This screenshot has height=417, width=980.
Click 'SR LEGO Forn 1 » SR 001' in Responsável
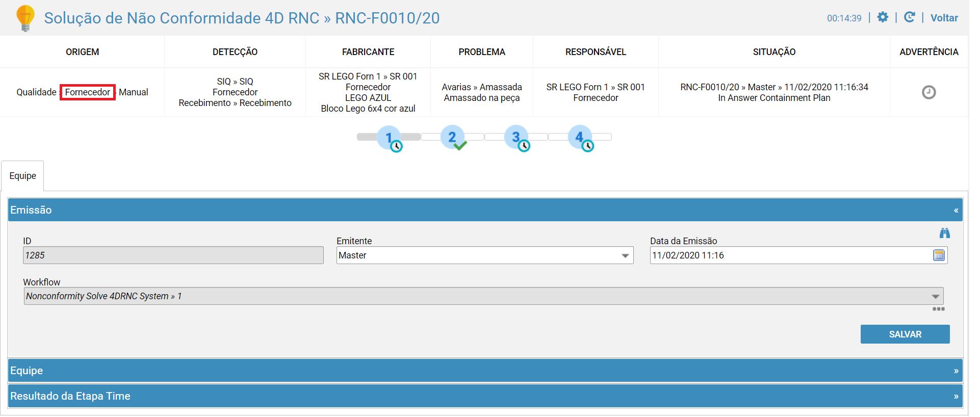click(596, 87)
